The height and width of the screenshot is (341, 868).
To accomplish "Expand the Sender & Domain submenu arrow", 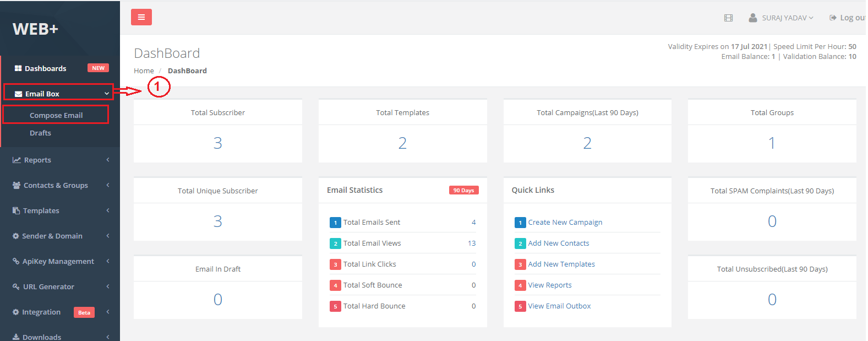I will point(108,236).
